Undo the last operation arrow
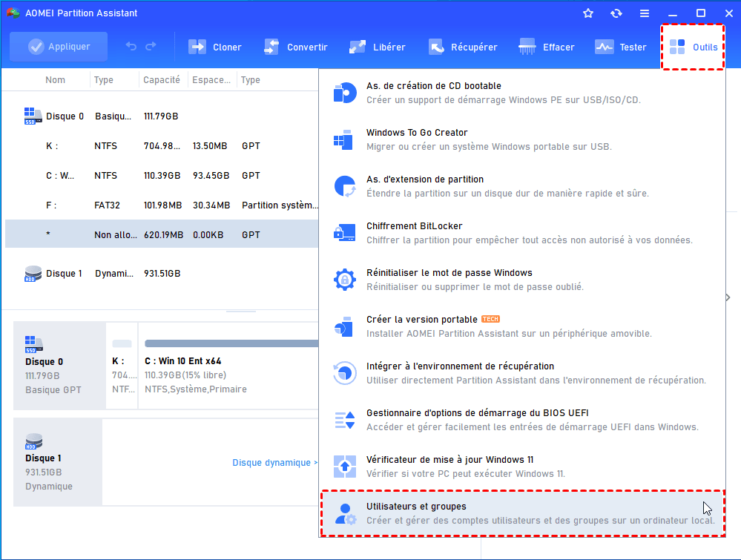 coord(131,46)
